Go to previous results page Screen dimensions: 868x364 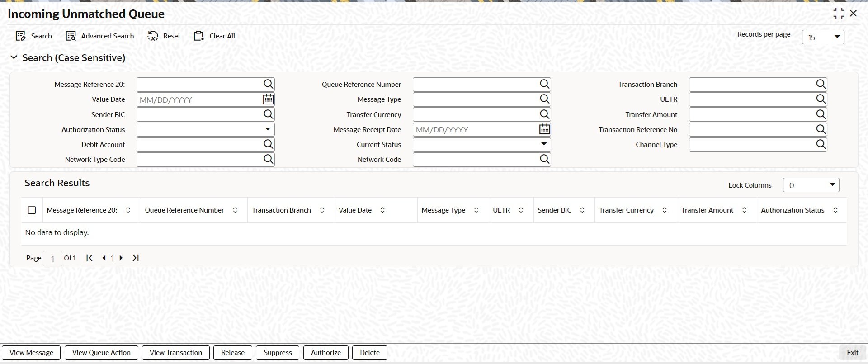click(104, 258)
